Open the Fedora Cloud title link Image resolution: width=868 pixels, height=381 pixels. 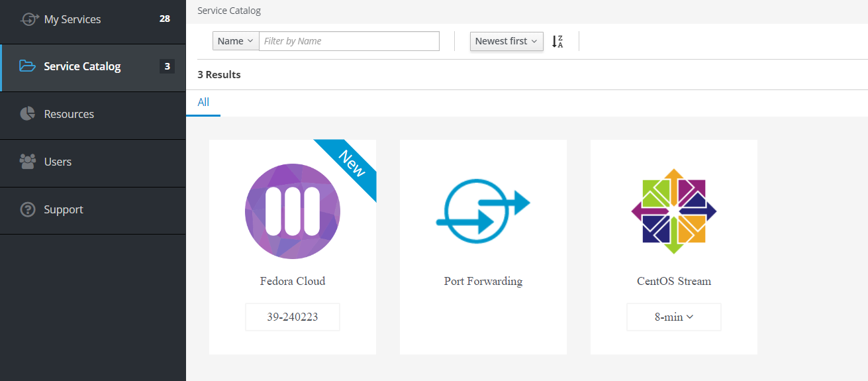tap(292, 281)
